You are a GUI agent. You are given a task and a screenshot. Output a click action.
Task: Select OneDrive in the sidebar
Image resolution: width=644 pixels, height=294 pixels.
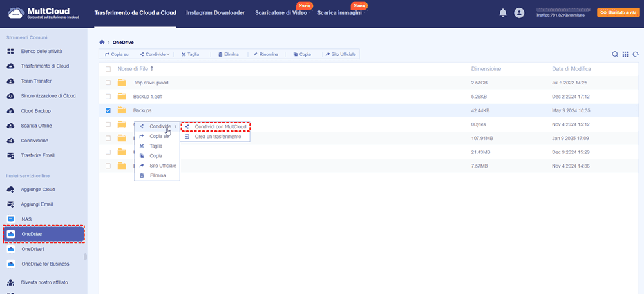pyautogui.click(x=44, y=235)
